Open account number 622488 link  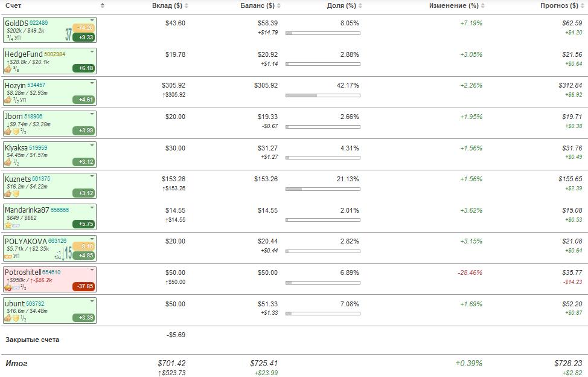39,23
